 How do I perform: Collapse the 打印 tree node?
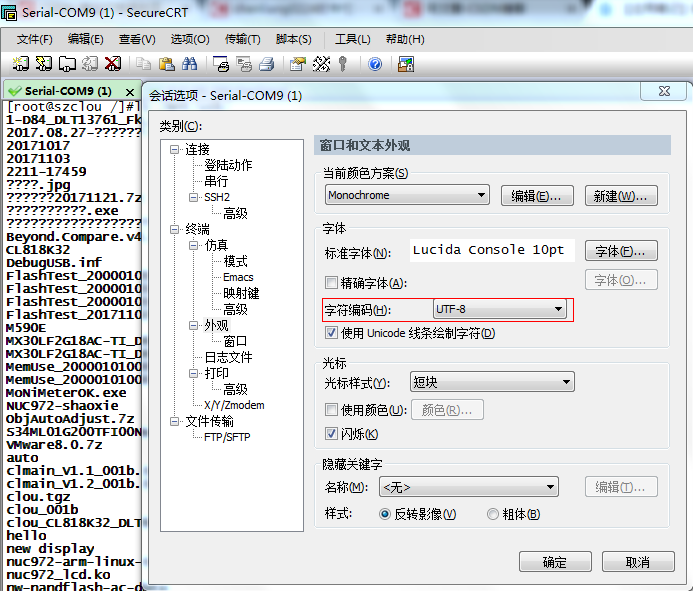click(x=194, y=373)
